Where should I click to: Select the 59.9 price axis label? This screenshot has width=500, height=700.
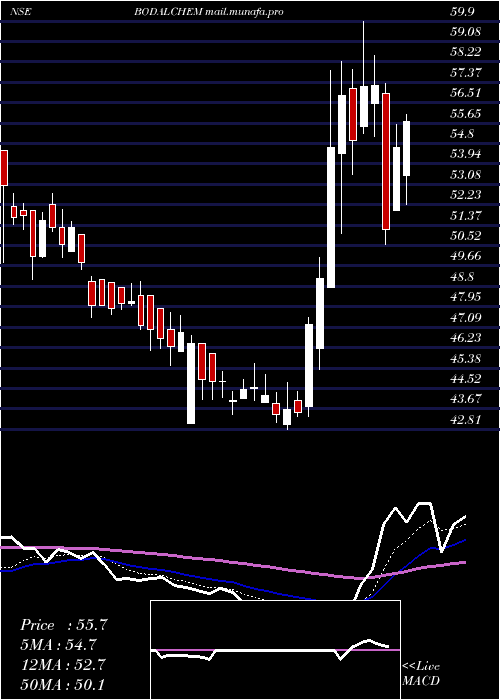click(462, 12)
